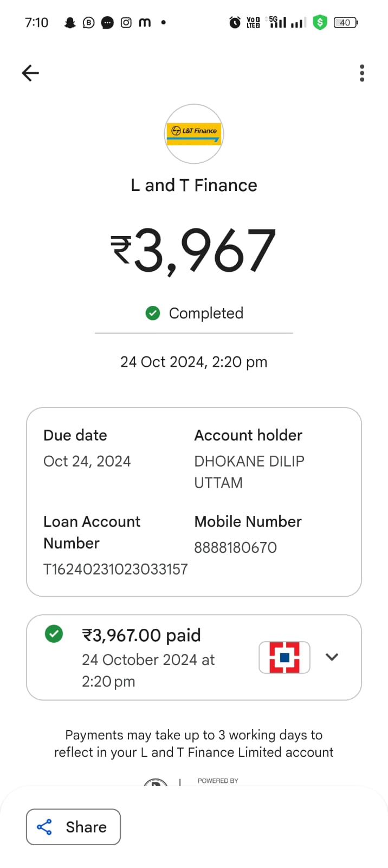Tap the L and T Finance title
This screenshot has height=868, width=388.
tap(194, 185)
